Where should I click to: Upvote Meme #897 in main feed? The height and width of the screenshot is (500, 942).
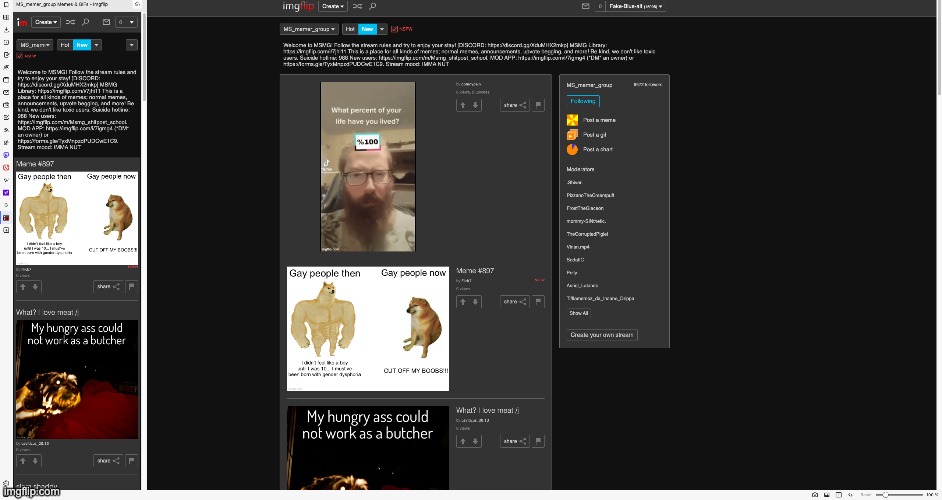(x=463, y=302)
